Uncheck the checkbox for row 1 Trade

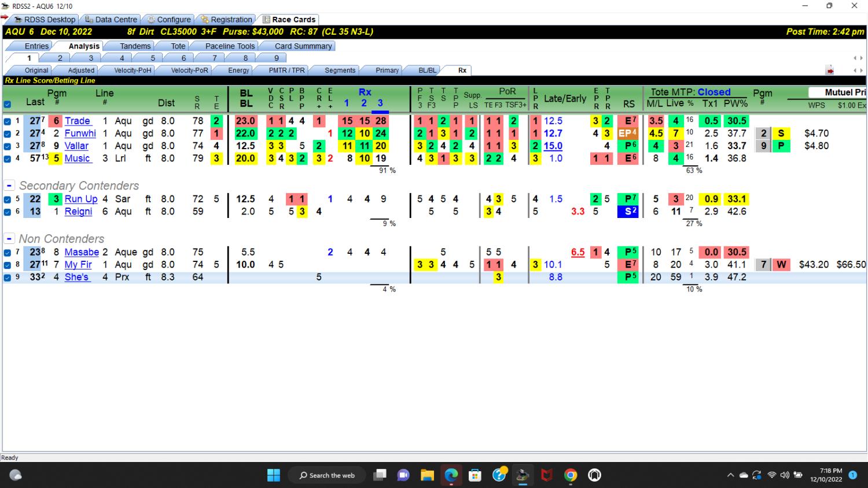coord(8,121)
